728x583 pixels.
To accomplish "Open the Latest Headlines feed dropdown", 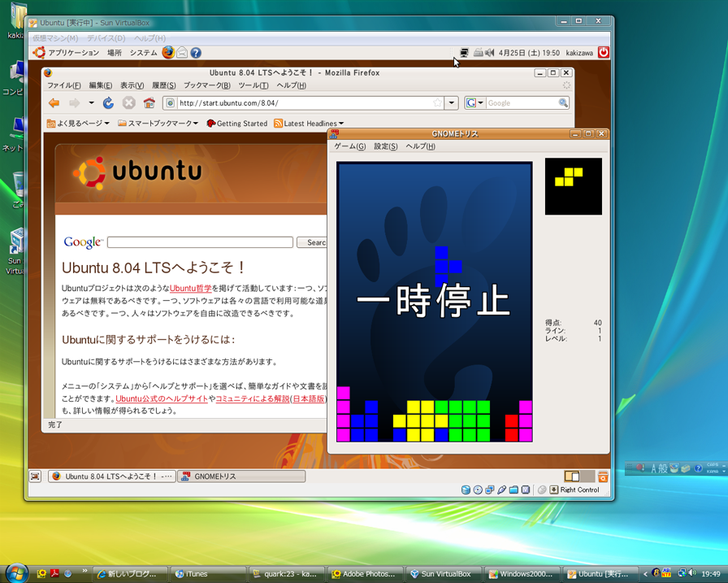I will [x=309, y=123].
